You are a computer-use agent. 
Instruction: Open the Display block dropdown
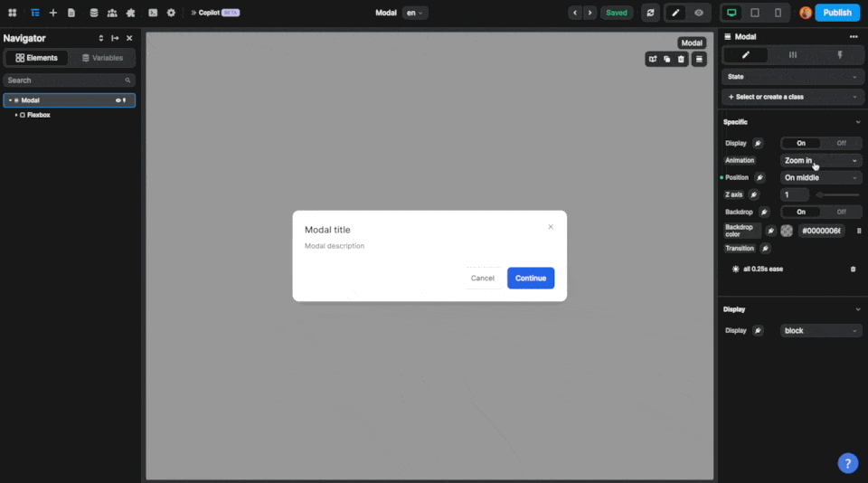821,331
